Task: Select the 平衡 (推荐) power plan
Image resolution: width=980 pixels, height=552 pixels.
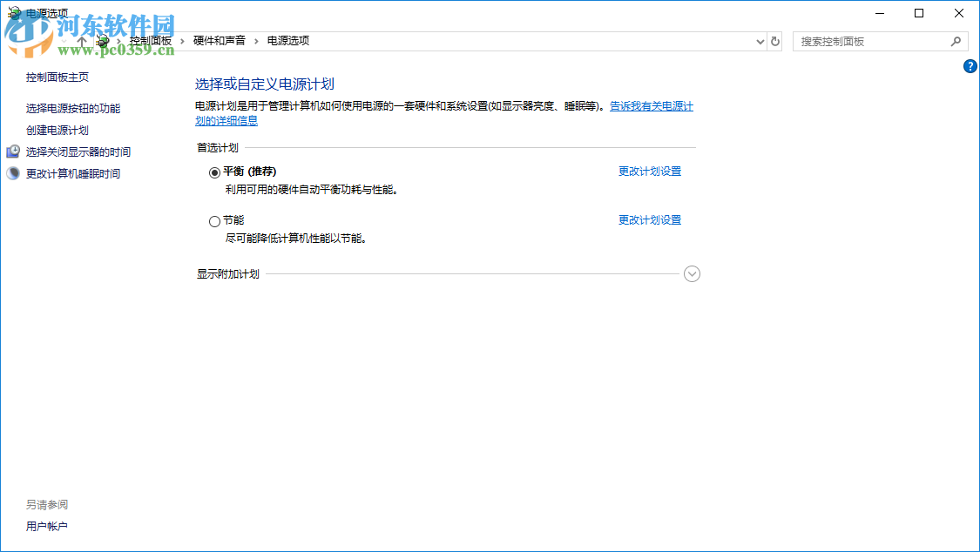Action: 214,172
